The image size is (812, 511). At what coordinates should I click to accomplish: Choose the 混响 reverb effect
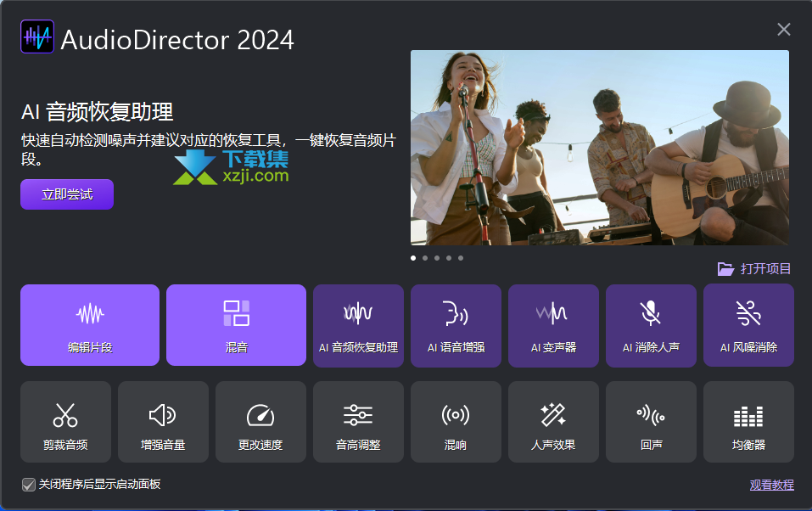click(x=456, y=422)
